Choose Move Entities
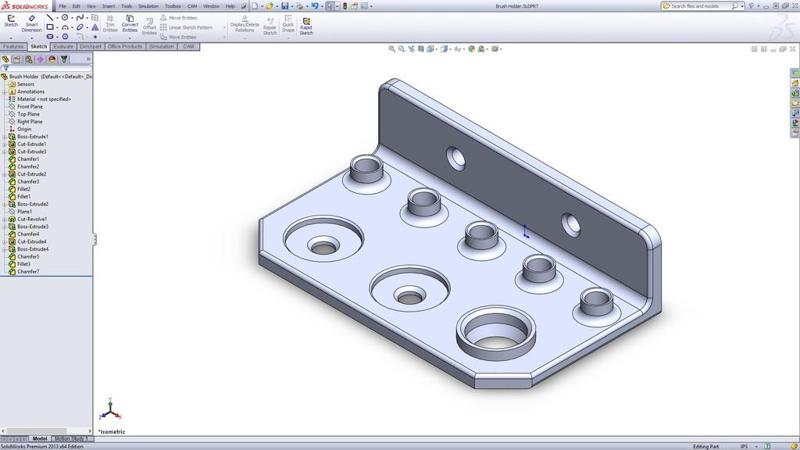This screenshot has height=450, width=800. (x=179, y=37)
